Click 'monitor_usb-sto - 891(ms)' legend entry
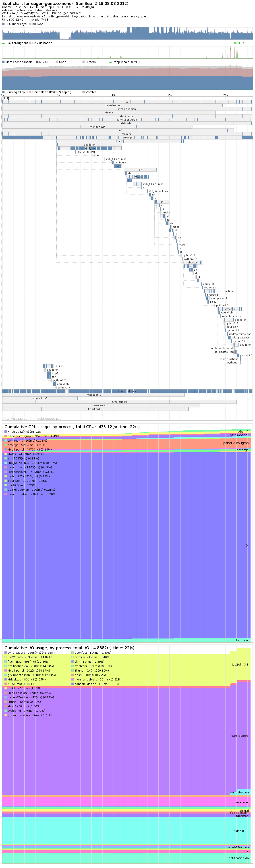Viewport: 255px width, 868px height. pyautogui.click(x=30, y=494)
